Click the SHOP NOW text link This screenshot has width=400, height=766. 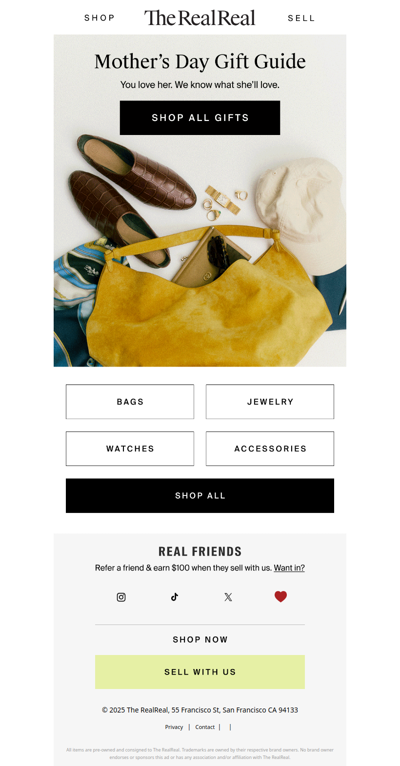coord(200,639)
